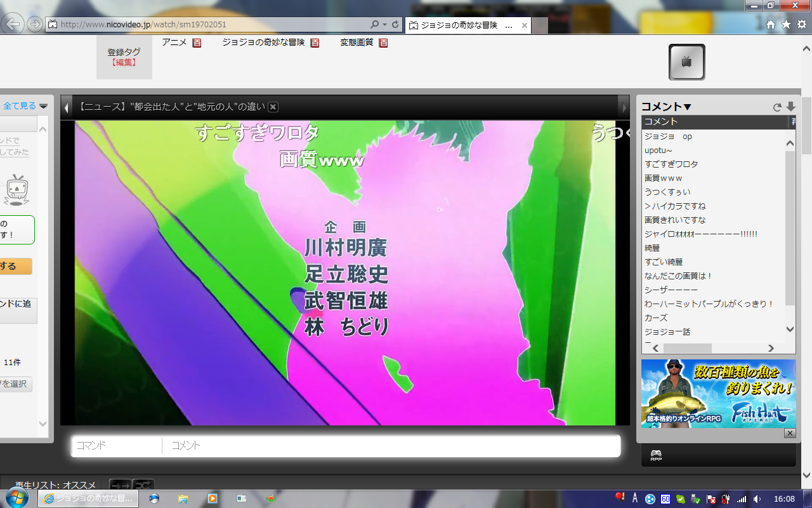This screenshot has width=812, height=508.
Task: Open the browser Home page icon
Action: point(771,25)
